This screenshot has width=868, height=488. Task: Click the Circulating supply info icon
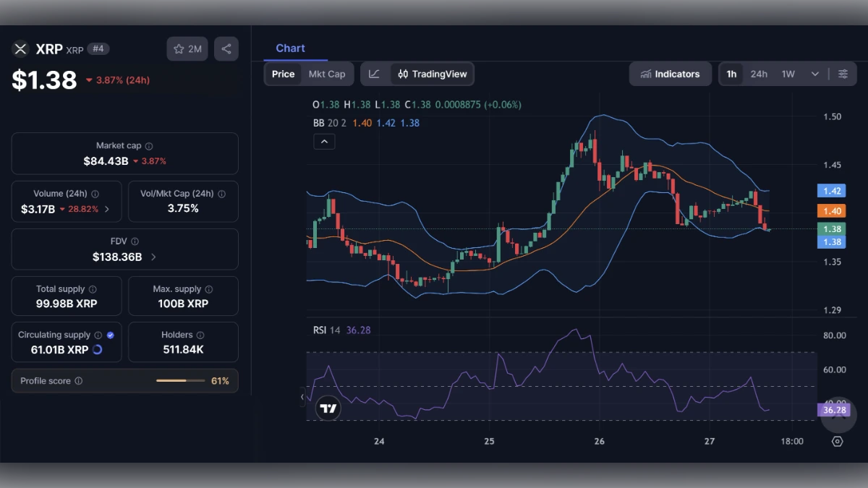click(x=98, y=335)
